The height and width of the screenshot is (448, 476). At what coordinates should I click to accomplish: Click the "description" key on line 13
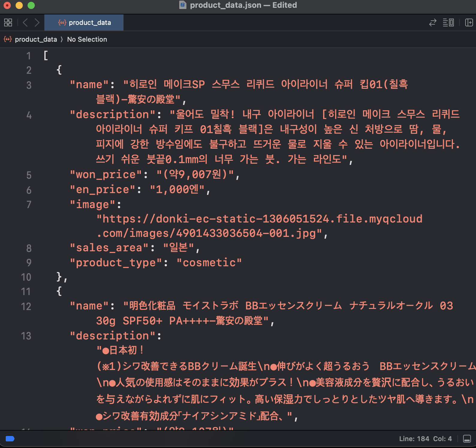tap(112, 336)
